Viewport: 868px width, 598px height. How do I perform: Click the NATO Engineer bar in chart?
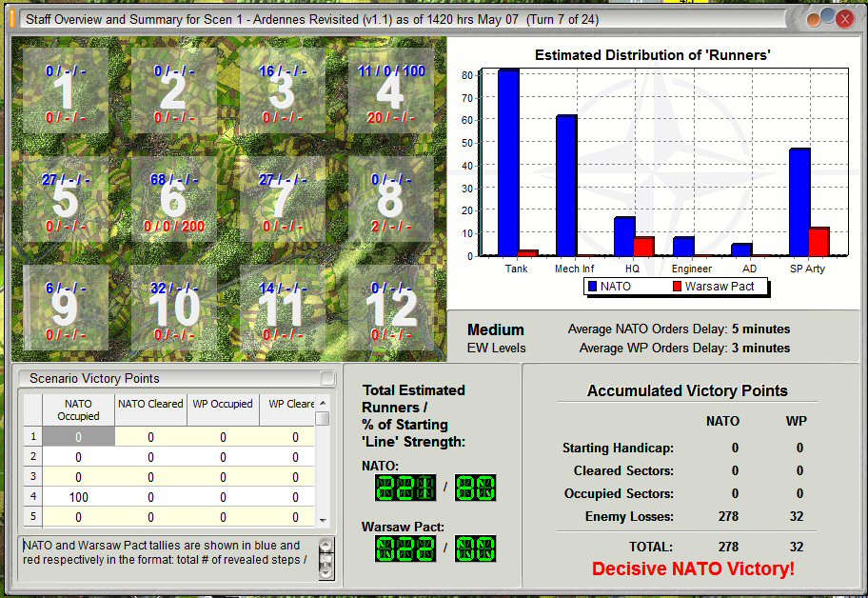[683, 247]
